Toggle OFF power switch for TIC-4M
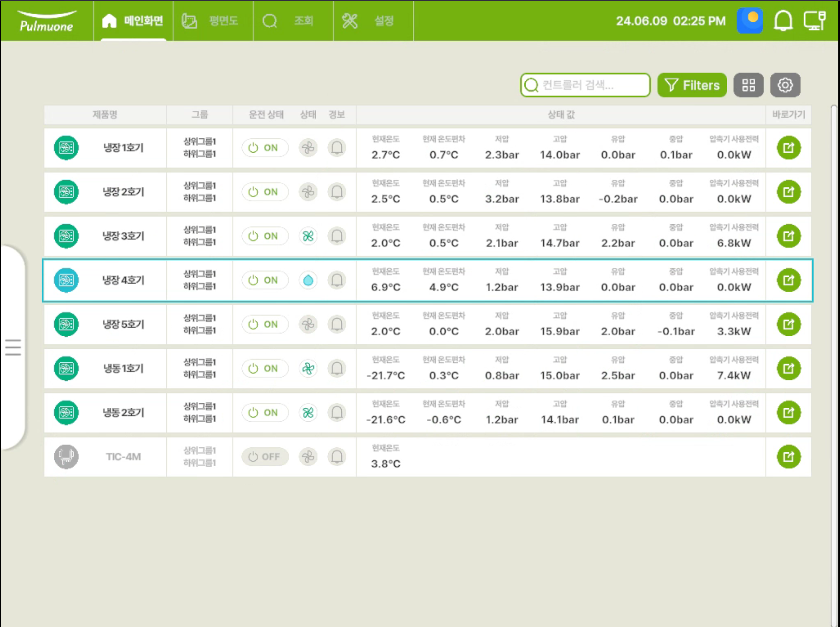This screenshot has width=840, height=627. coord(265,457)
